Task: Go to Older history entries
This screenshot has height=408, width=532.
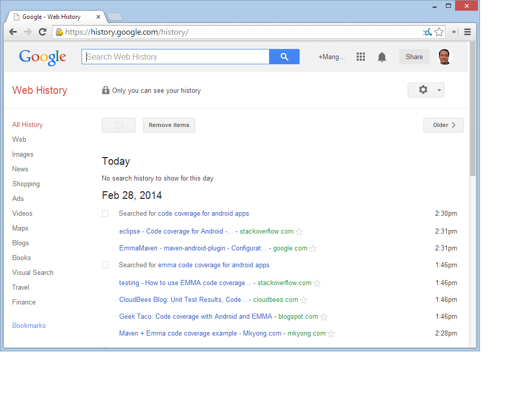Action: (443, 125)
